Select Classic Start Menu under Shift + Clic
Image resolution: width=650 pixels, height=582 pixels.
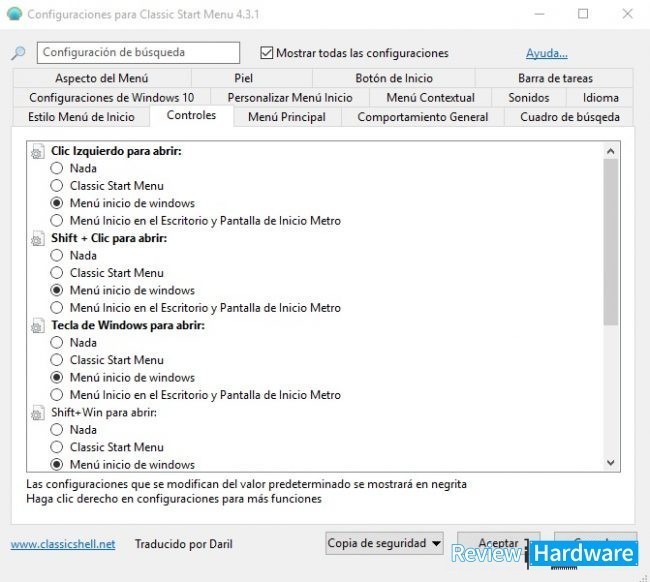(x=57, y=273)
